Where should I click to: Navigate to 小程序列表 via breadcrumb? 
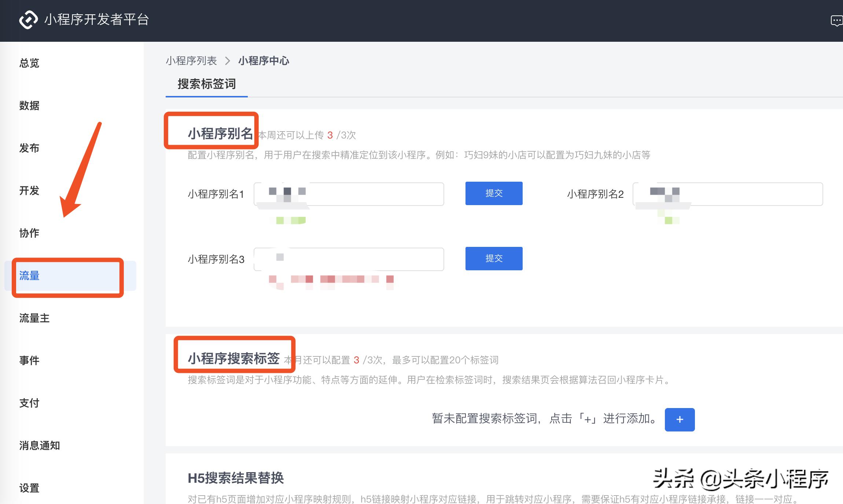pos(191,60)
